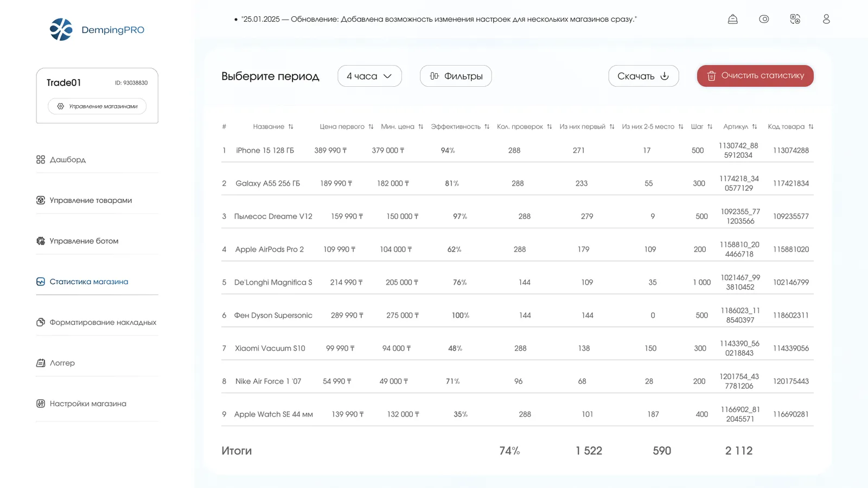868x488 pixels.
Task: Click the Apple AirPods Pro 2 name
Action: [x=269, y=249]
